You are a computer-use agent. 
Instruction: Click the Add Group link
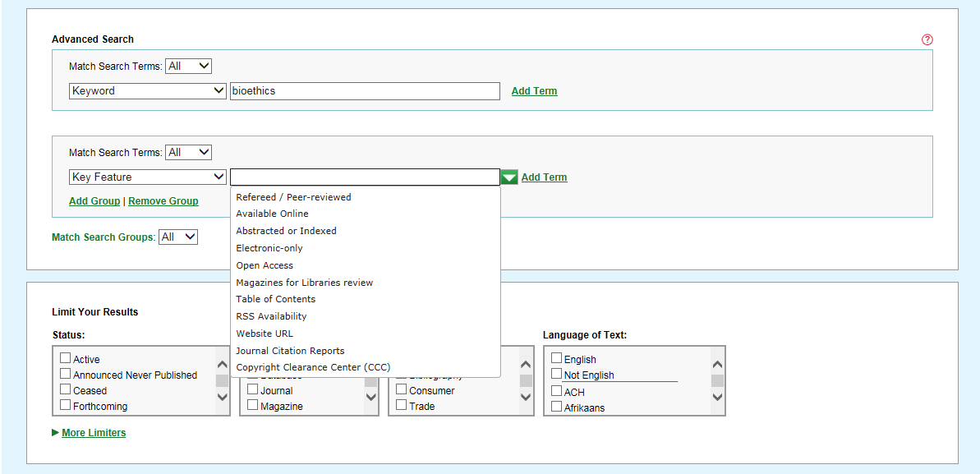click(x=94, y=201)
